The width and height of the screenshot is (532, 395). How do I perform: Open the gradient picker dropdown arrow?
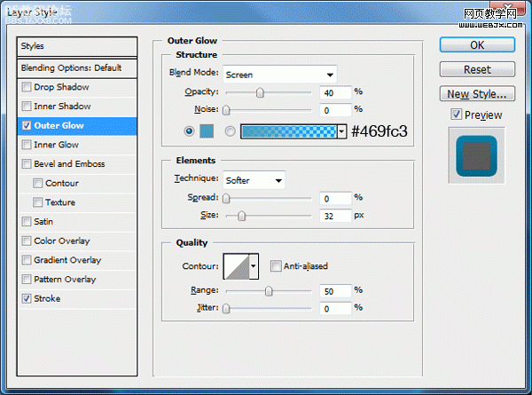[342, 131]
